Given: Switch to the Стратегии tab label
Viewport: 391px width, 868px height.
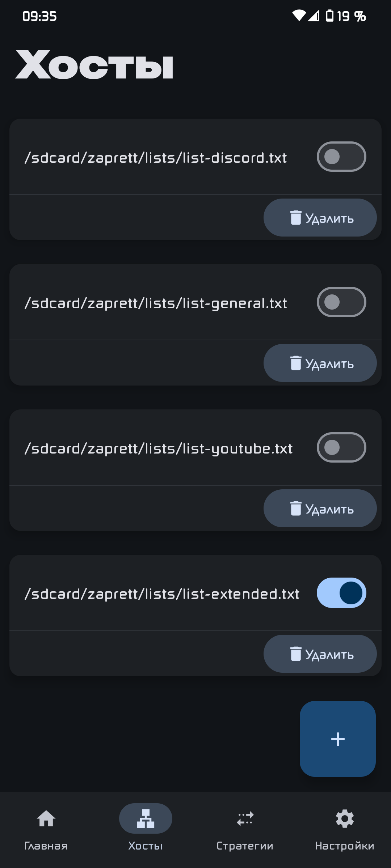Looking at the screenshot, I should (245, 846).
